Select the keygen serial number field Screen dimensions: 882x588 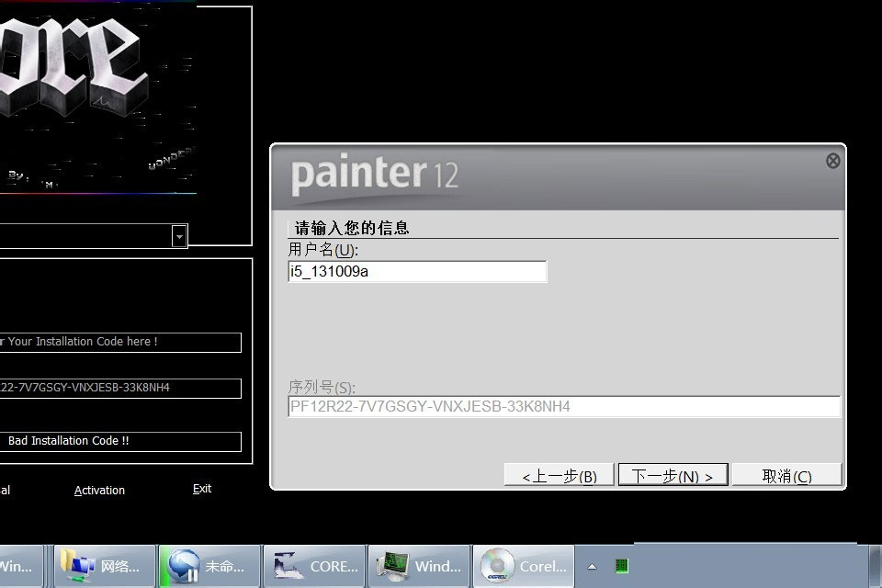[x=120, y=389]
